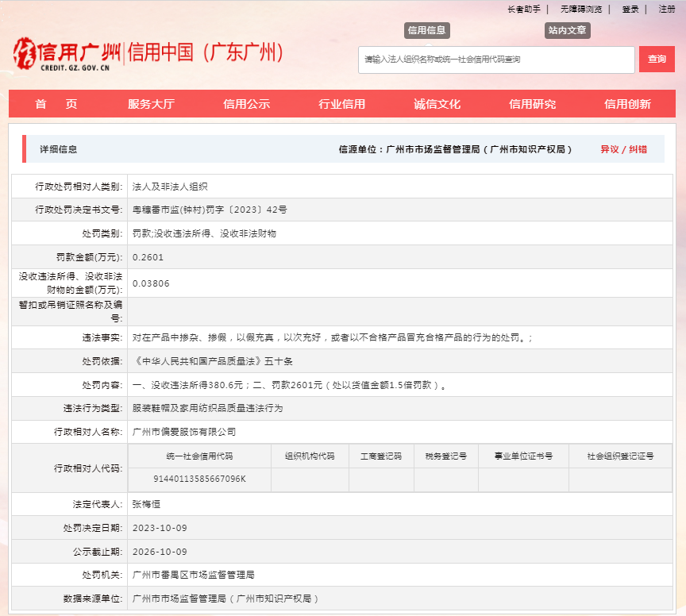This screenshot has height=616, width=686.
Task: Select 服装鞋帽及家用纺织品质量违法行为 text
Action: [x=207, y=408]
